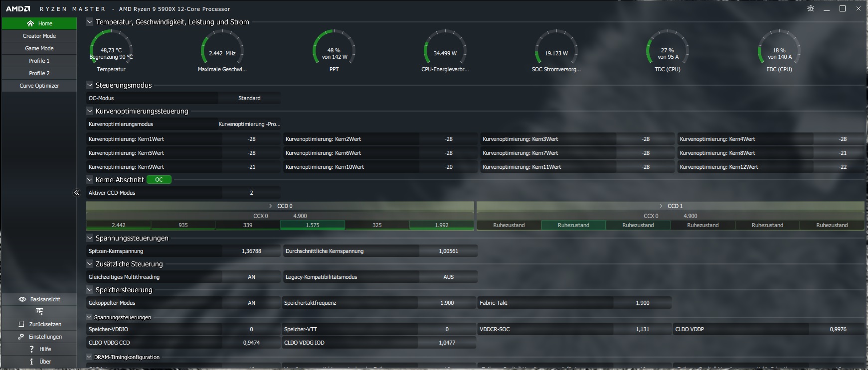Click Legacy-Kompatibilitätsmodus value AUS
This screenshot has width=868, height=370.
coord(448,277)
